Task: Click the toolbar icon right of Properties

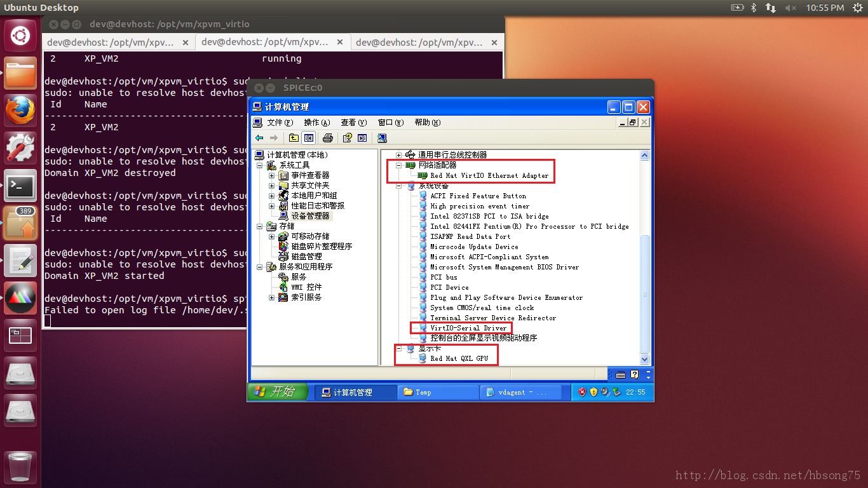Action: [362, 138]
